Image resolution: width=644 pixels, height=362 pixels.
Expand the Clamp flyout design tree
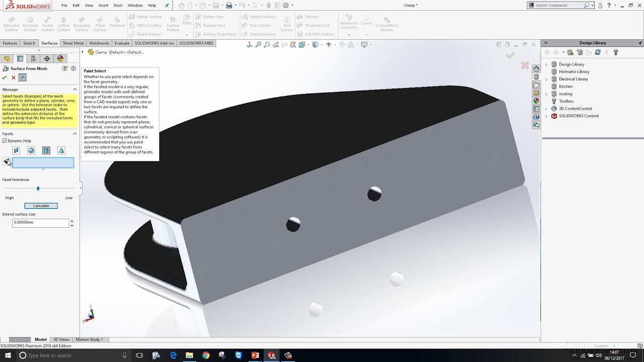83,52
